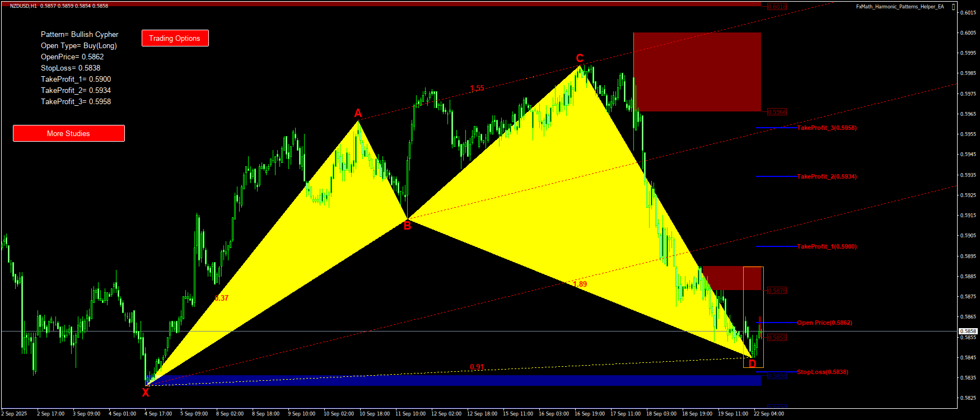Select the A point marker of the pattern
Image resolution: width=980 pixels, height=420 pixels.
coord(358,114)
